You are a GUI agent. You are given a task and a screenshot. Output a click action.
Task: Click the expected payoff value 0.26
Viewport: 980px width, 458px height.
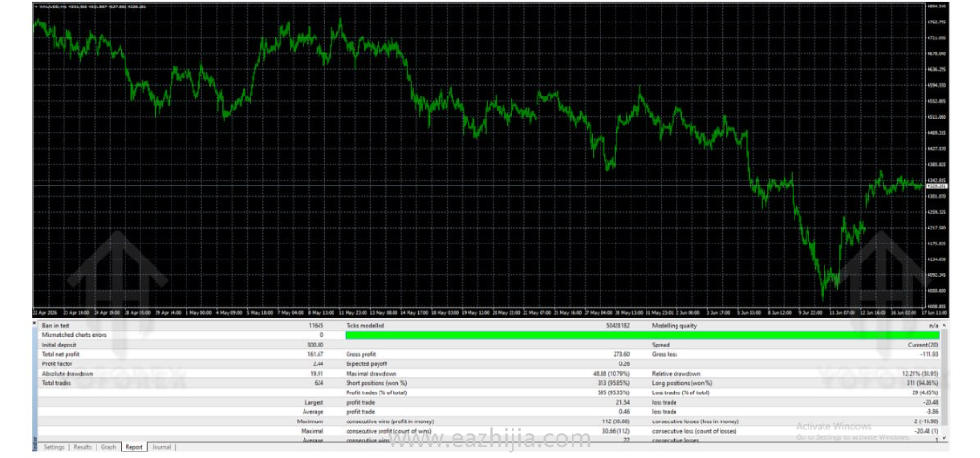[x=624, y=363]
